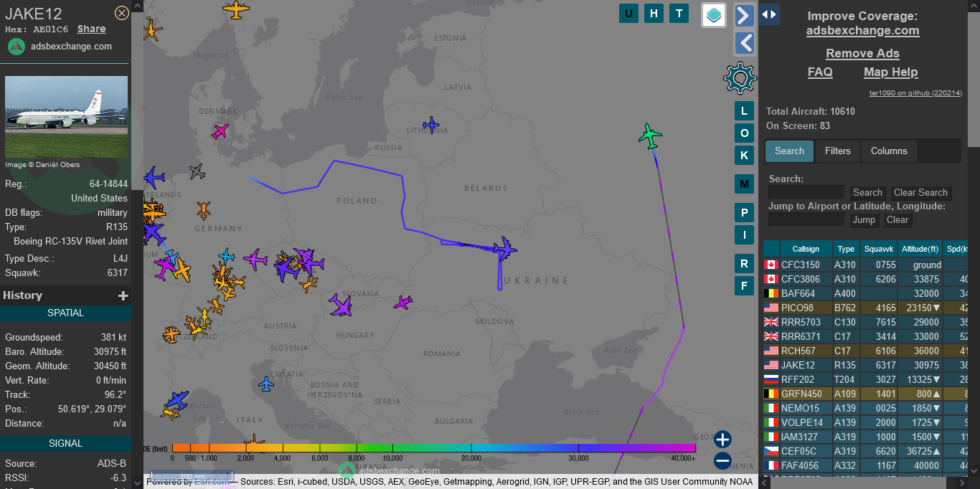Viewport: 980px width, 489px height.
Task: Sort the table by Callsign column
Action: (x=806, y=249)
